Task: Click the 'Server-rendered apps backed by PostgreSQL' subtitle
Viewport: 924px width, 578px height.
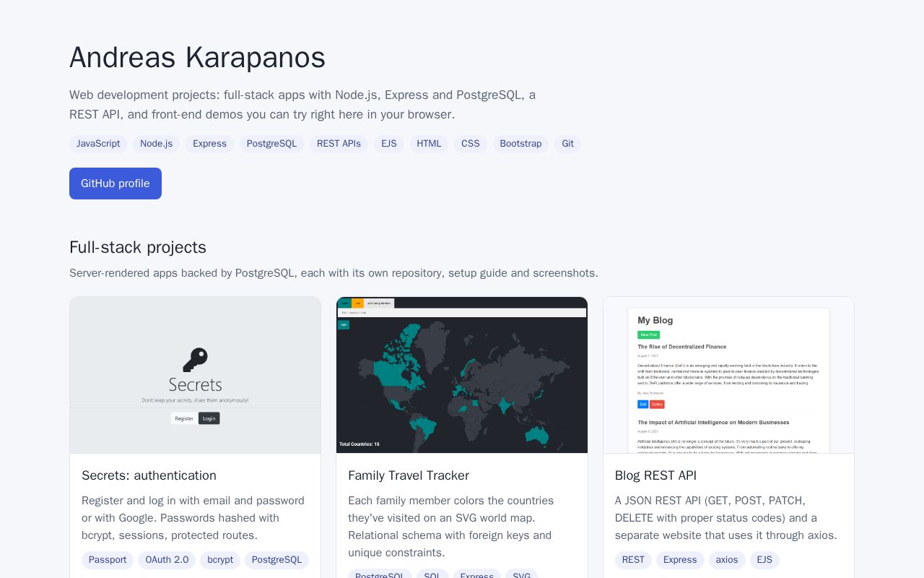Action: (334, 273)
